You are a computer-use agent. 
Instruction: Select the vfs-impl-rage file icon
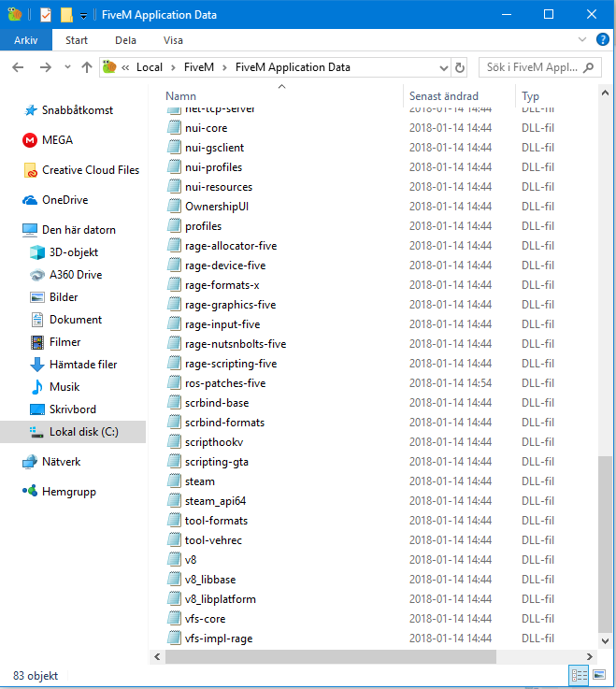point(174,638)
